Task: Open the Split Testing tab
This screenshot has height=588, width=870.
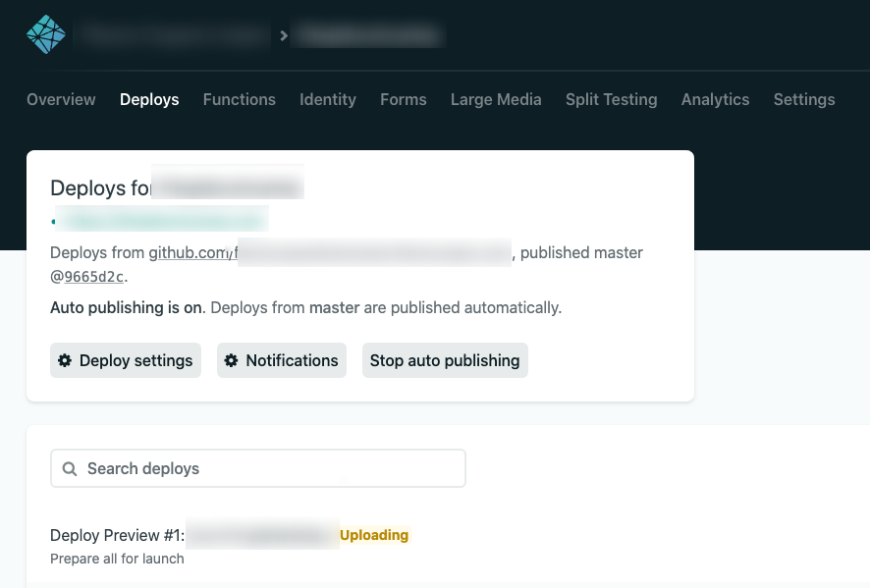Action: (611, 99)
